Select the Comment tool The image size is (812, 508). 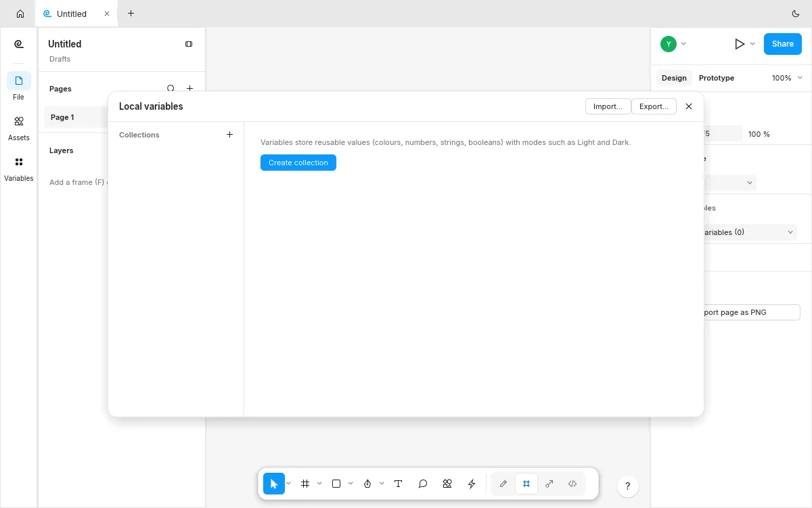423,484
